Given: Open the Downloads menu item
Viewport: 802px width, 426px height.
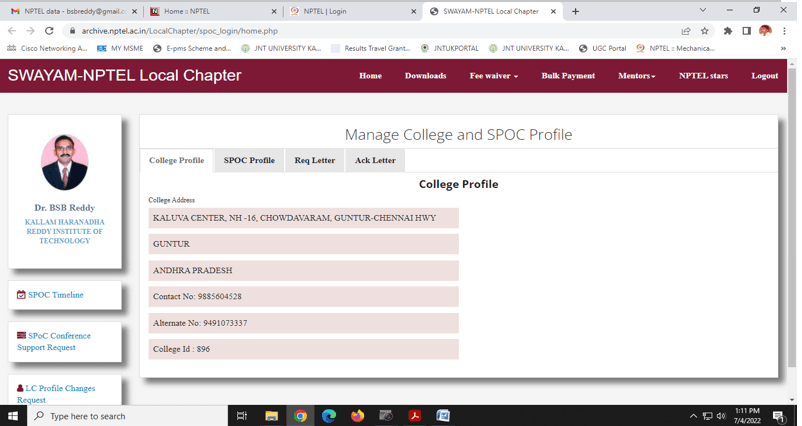Looking at the screenshot, I should pyautogui.click(x=425, y=76).
